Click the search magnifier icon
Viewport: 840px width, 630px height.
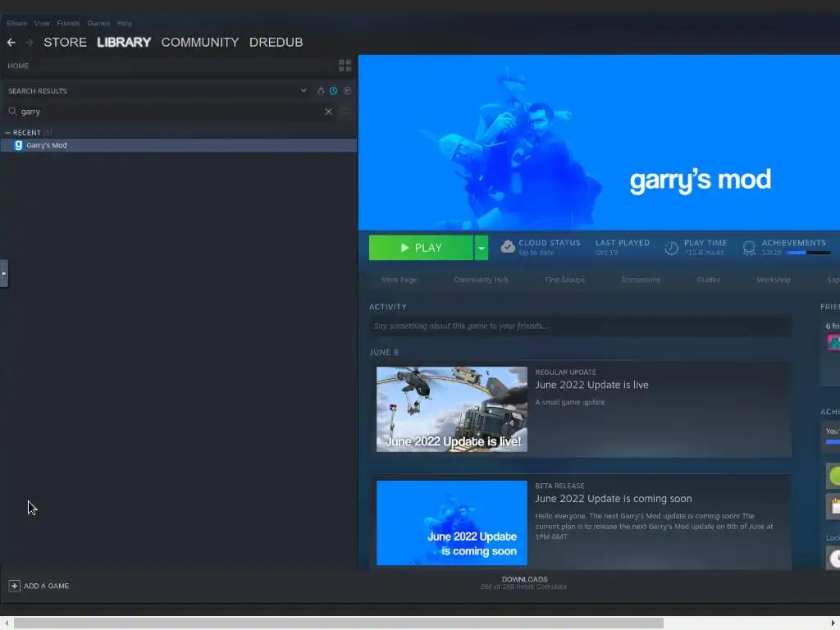(13, 112)
